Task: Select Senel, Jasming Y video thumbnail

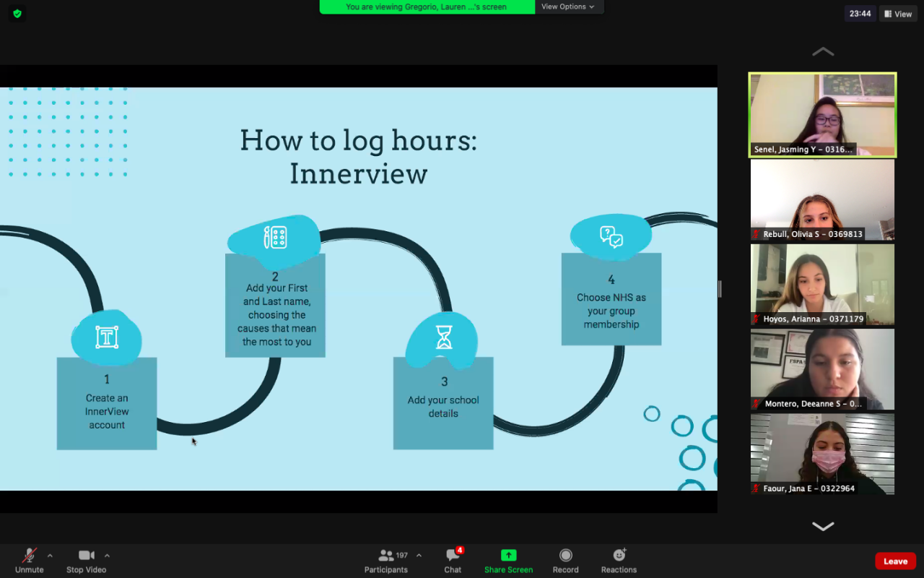Action: pos(823,115)
